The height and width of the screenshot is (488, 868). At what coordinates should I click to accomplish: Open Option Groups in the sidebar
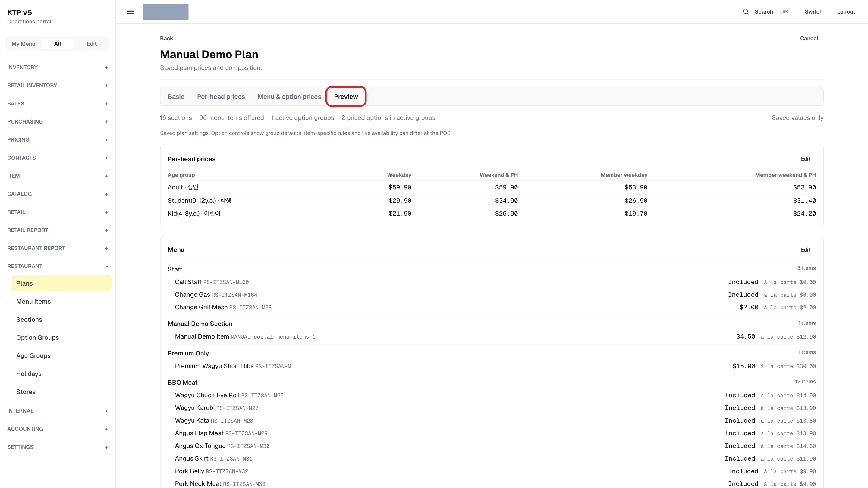pyautogui.click(x=61, y=337)
